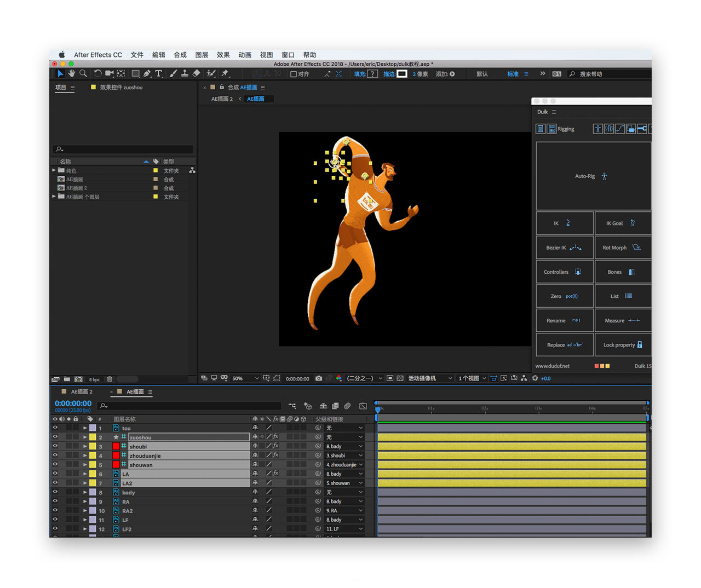Hide the shoubi layer eye icon

(55, 446)
